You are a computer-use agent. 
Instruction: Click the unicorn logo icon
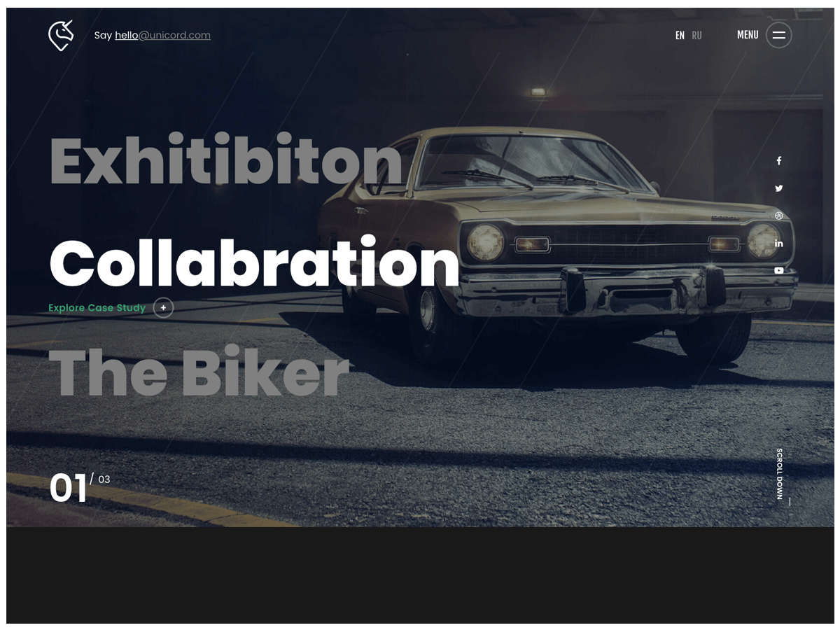[61, 35]
